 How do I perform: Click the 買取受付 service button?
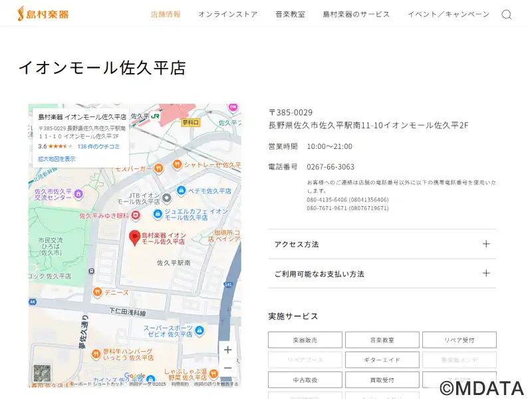coord(382,380)
